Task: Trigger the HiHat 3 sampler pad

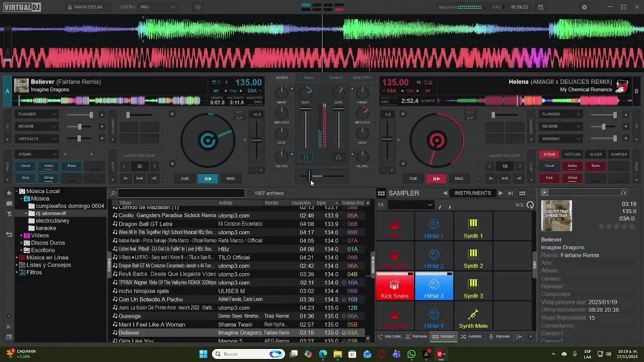Action: pyautogui.click(x=434, y=286)
